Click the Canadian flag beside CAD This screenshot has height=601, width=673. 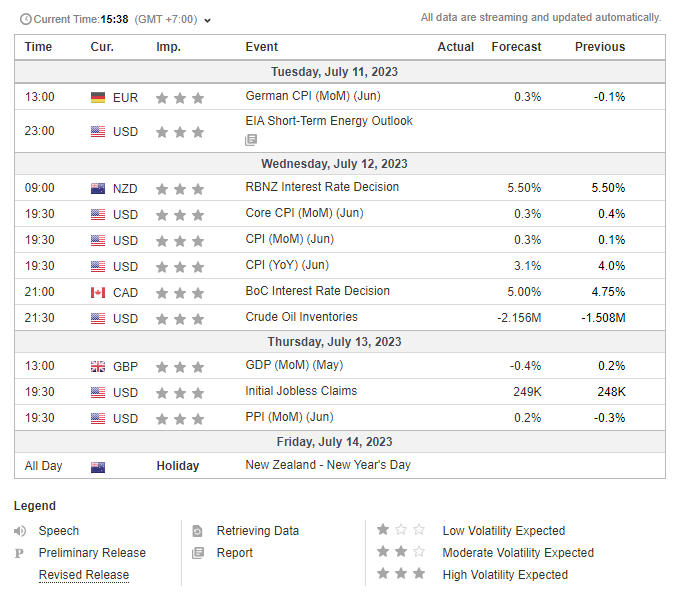(98, 292)
